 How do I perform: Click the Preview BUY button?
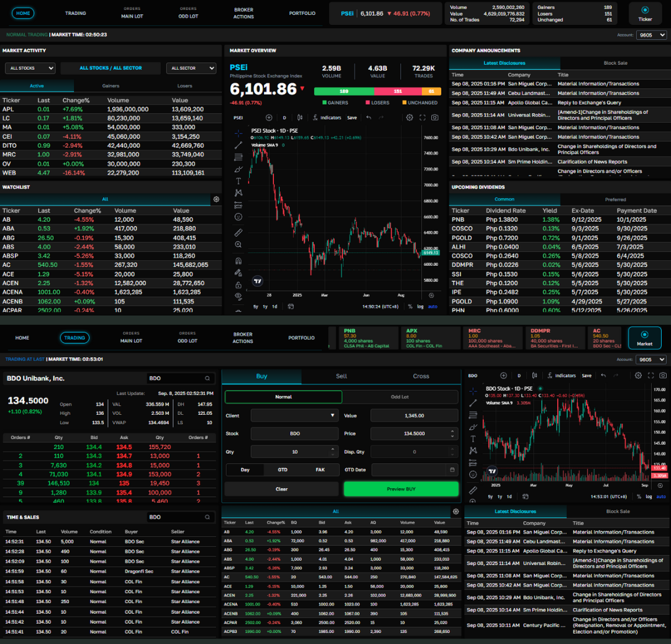tap(401, 489)
